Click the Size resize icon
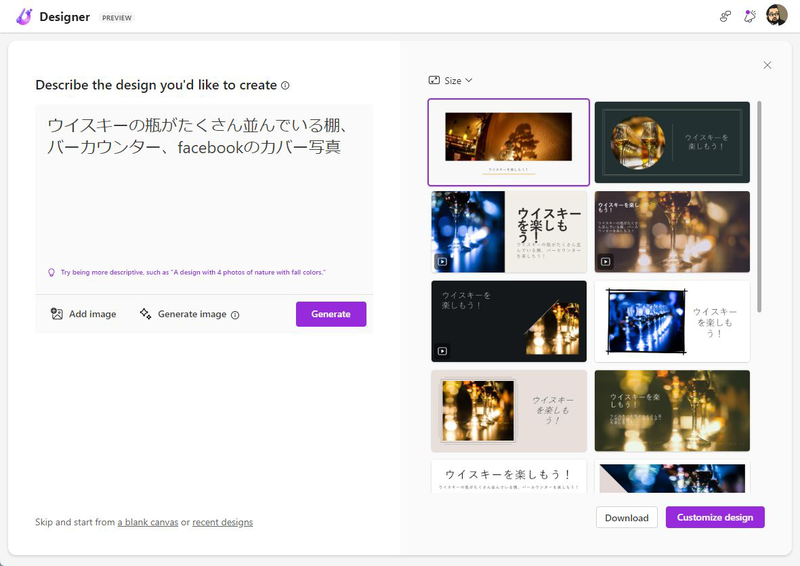Viewport: 800px width, 566px height. click(x=434, y=80)
